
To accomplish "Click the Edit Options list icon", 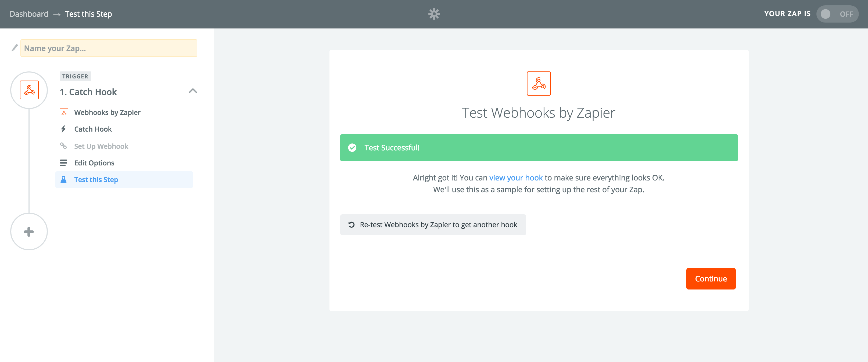I will (64, 163).
